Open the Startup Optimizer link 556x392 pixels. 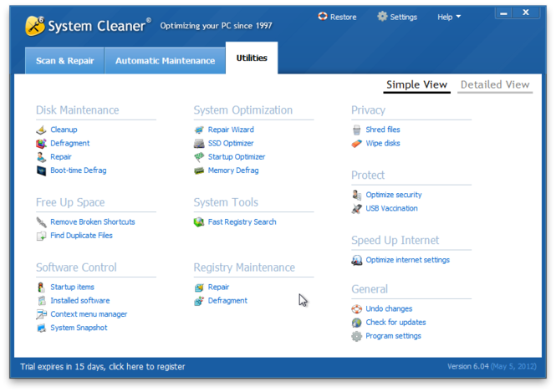click(237, 156)
